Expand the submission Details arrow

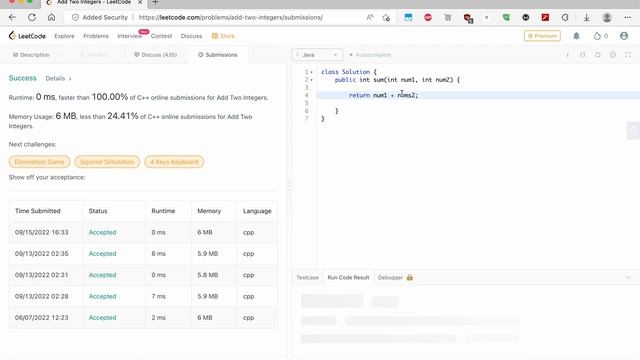(70, 79)
